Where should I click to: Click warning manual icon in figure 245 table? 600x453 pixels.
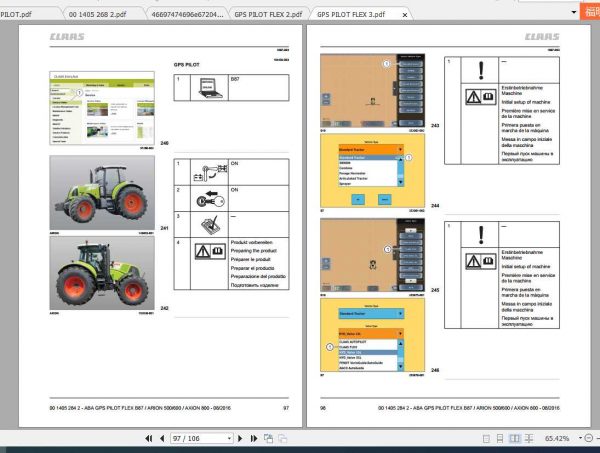click(x=481, y=261)
